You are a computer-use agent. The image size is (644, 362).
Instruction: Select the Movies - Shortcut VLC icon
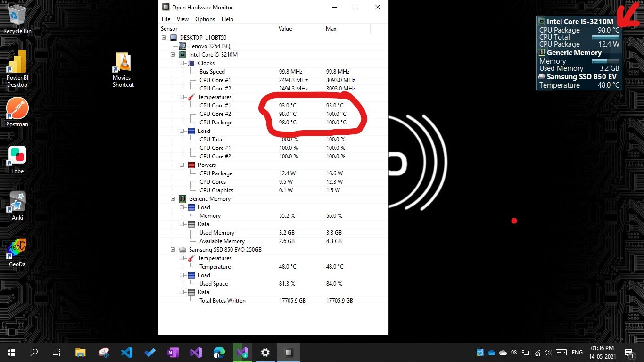[x=123, y=70]
